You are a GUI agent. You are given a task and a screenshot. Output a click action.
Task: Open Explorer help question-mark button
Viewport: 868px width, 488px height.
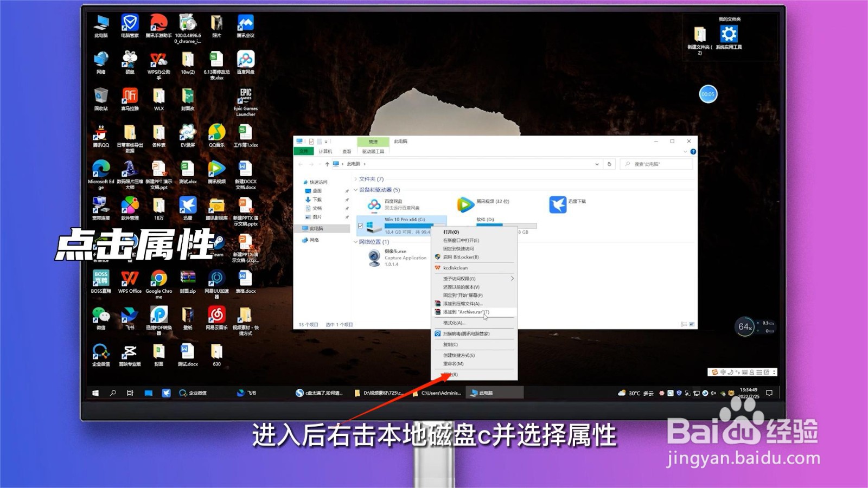693,152
